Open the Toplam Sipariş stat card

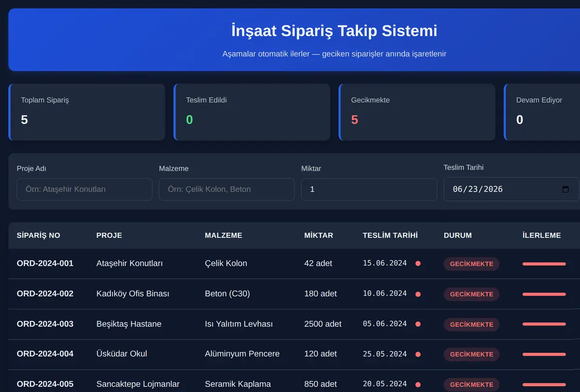coord(87,112)
